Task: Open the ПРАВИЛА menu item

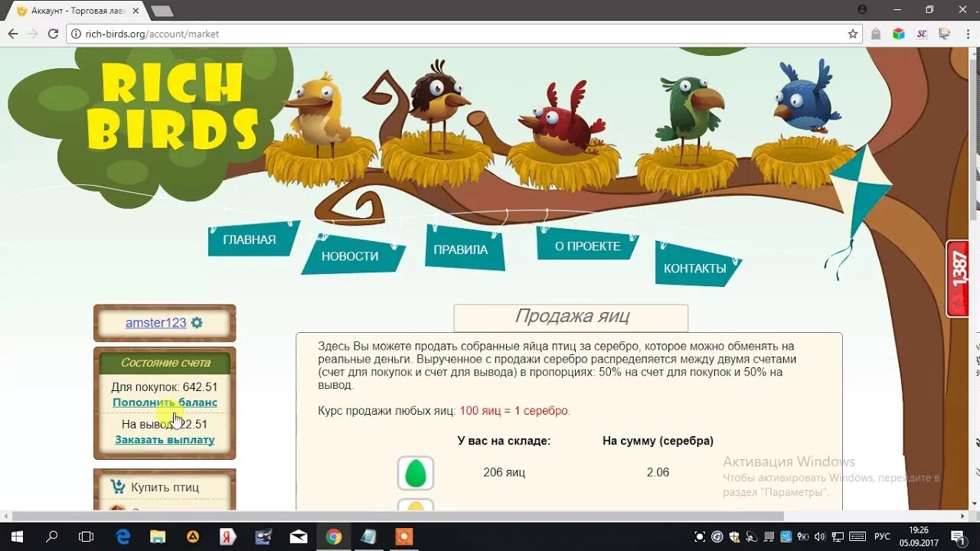Action: point(460,249)
